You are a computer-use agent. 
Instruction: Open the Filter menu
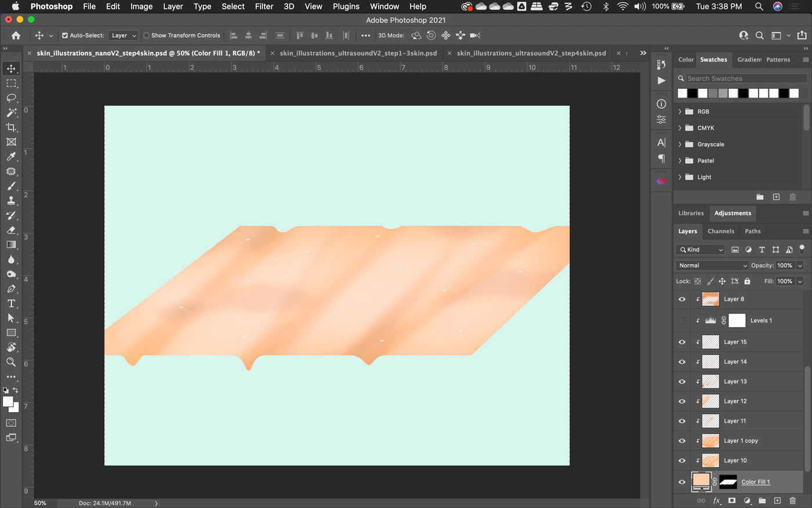click(x=264, y=6)
